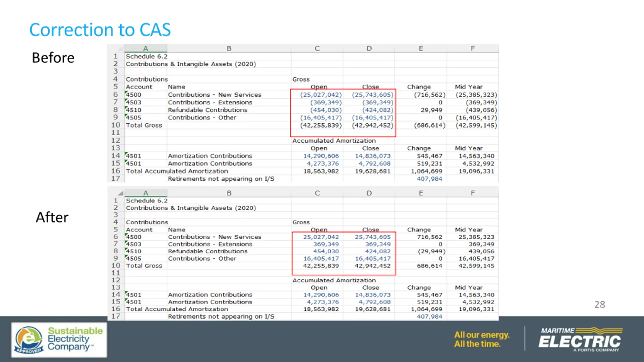Select cell '42,255,839' in After table
Viewport: 644px width, 362px height.
(321, 266)
